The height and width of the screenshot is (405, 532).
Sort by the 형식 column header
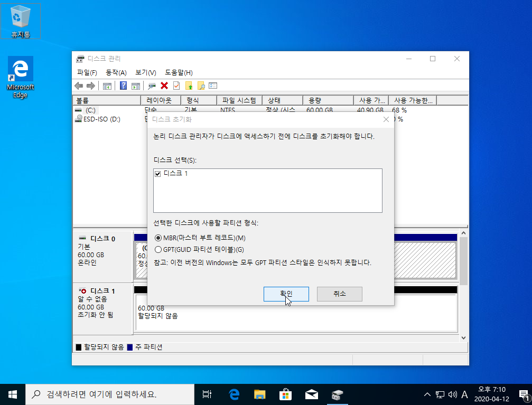point(199,100)
